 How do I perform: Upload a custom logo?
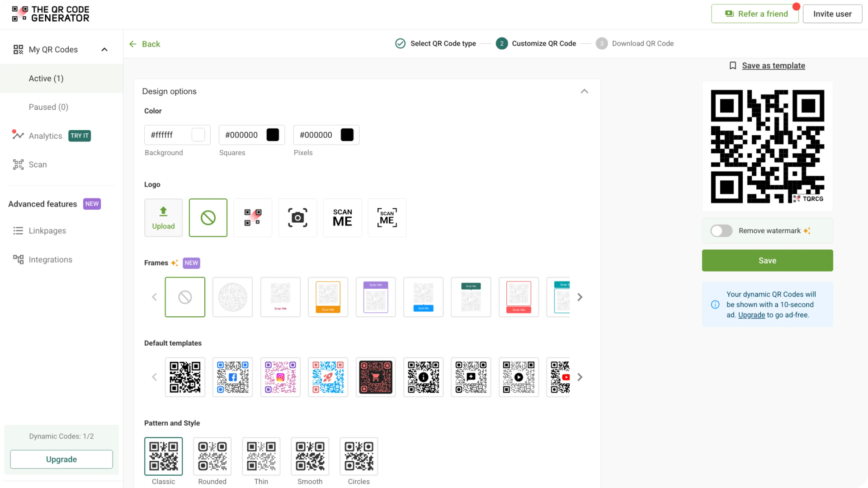point(163,218)
